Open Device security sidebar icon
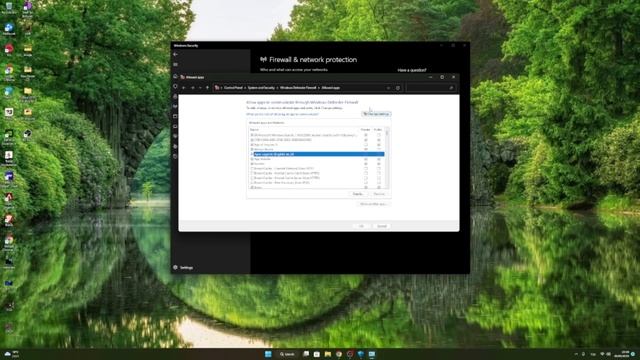Screen dimensions: 640x360 tap(176, 126)
